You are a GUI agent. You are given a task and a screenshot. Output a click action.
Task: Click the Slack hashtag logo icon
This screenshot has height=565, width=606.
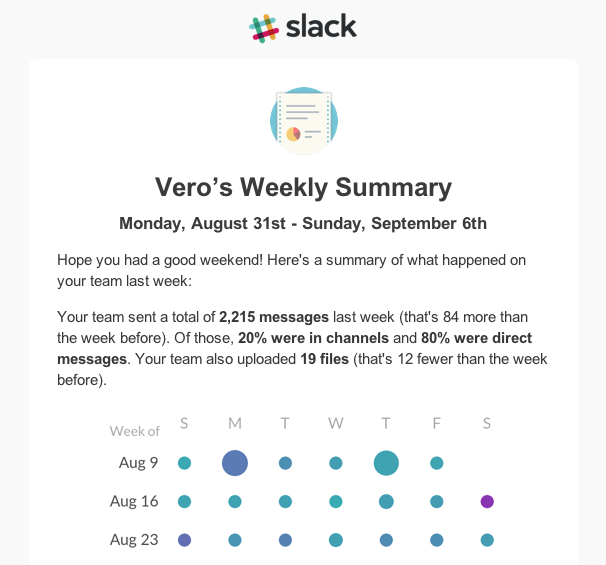click(x=264, y=28)
